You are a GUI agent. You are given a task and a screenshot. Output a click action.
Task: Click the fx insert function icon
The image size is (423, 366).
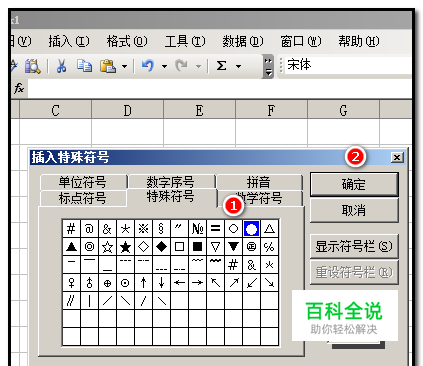click(x=19, y=88)
